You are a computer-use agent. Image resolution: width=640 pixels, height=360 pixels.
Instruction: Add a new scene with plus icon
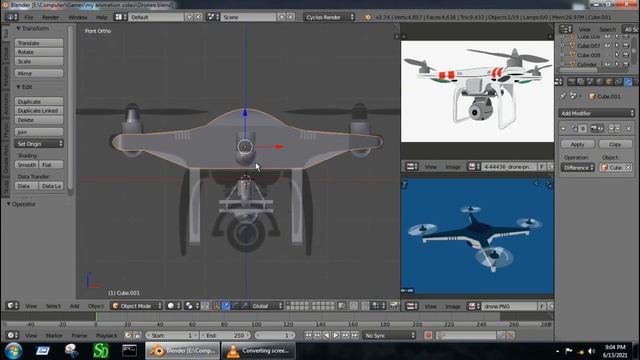[282, 17]
